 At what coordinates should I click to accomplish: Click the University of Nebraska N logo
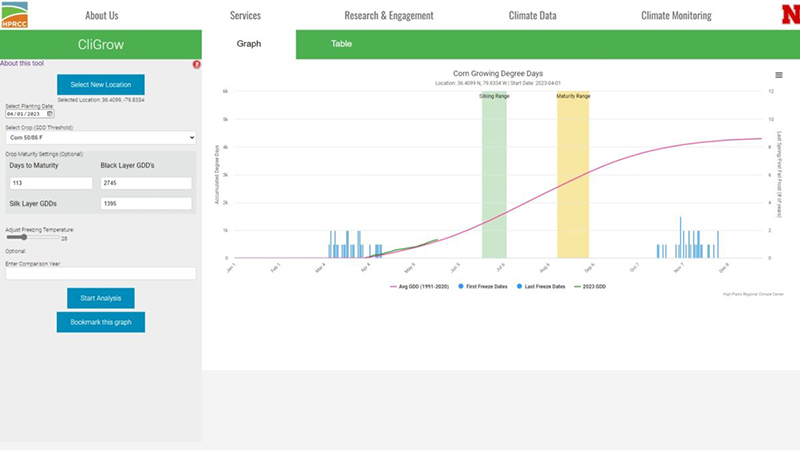click(x=789, y=15)
